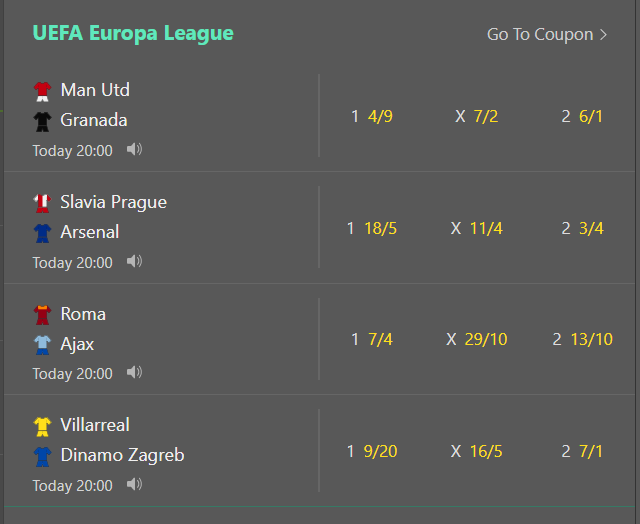Click the Granada black kit icon
The width and height of the screenshot is (640, 524).
click(42, 121)
